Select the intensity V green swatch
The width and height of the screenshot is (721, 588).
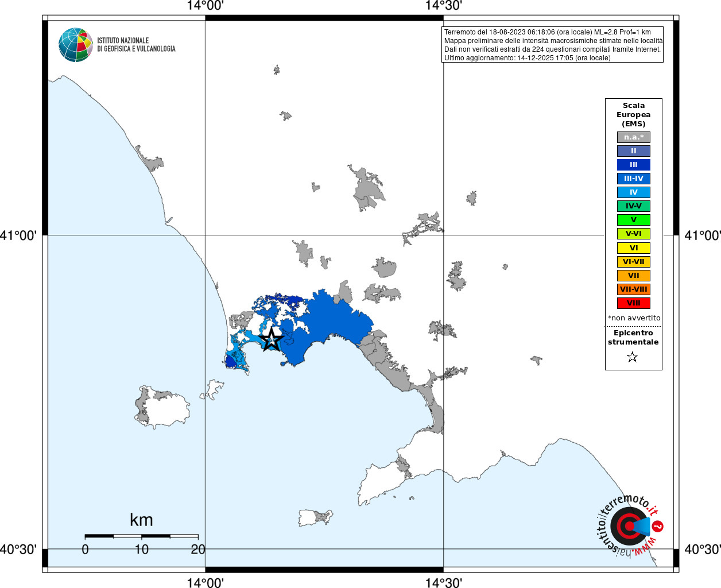point(634,220)
